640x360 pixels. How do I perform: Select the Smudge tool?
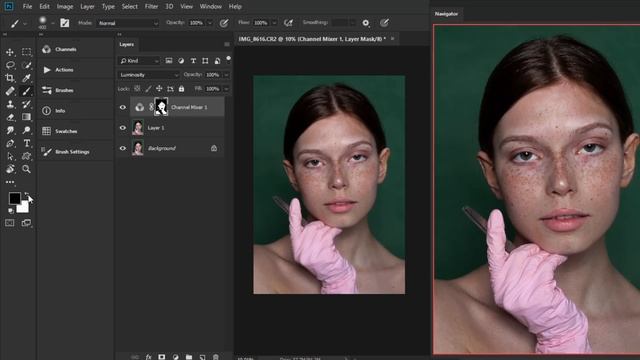coord(10,130)
